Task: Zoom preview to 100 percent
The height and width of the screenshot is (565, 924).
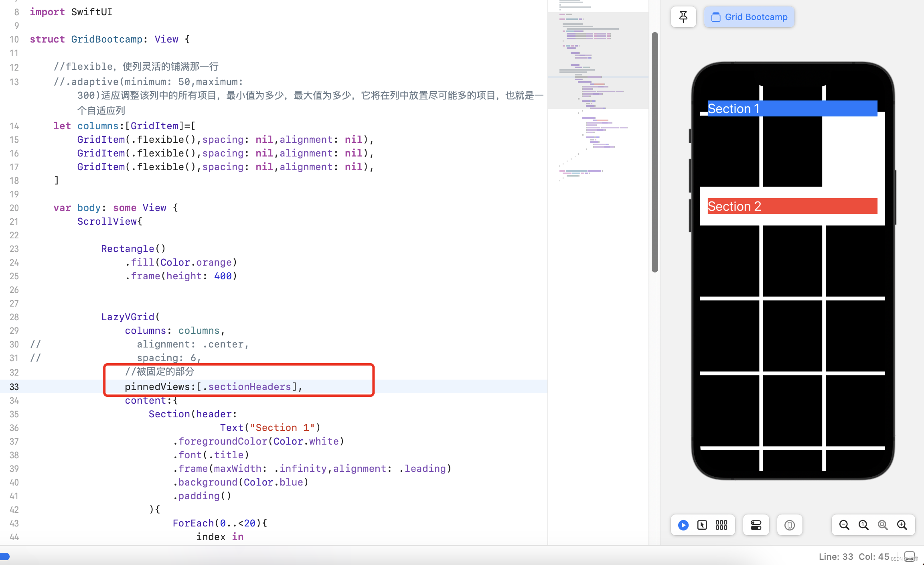Action: pyautogui.click(x=863, y=525)
